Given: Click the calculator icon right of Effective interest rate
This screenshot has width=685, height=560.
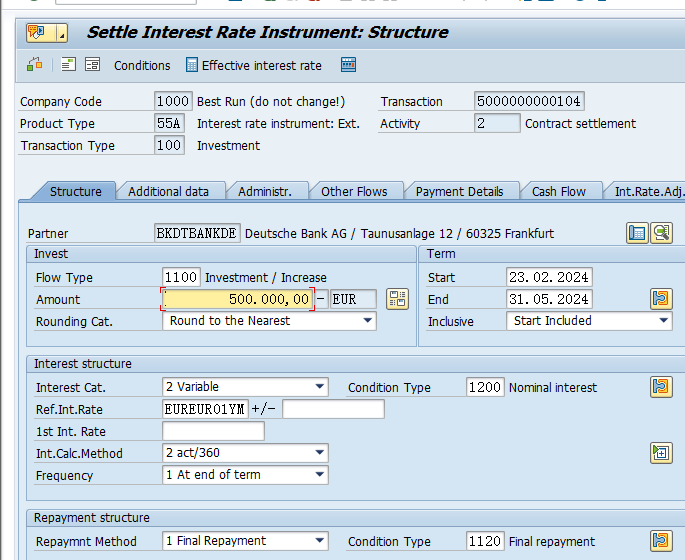Looking at the screenshot, I should click(x=348, y=65).
